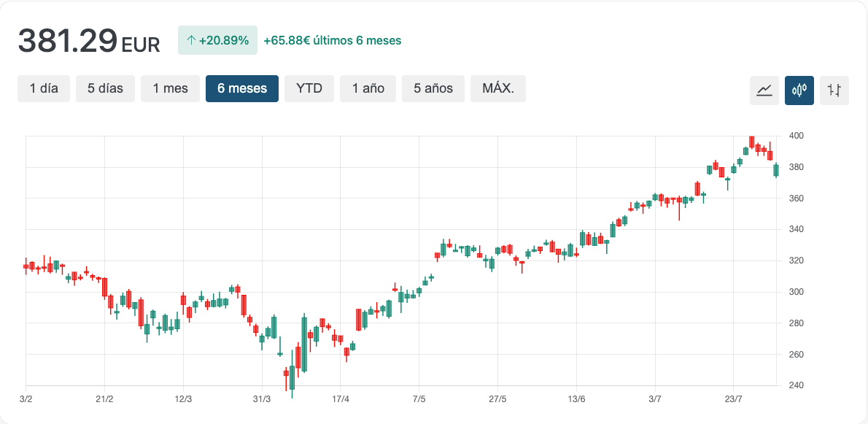Choose the 5 años range
The width and height of the screenshot is (868, 424).
433,88
